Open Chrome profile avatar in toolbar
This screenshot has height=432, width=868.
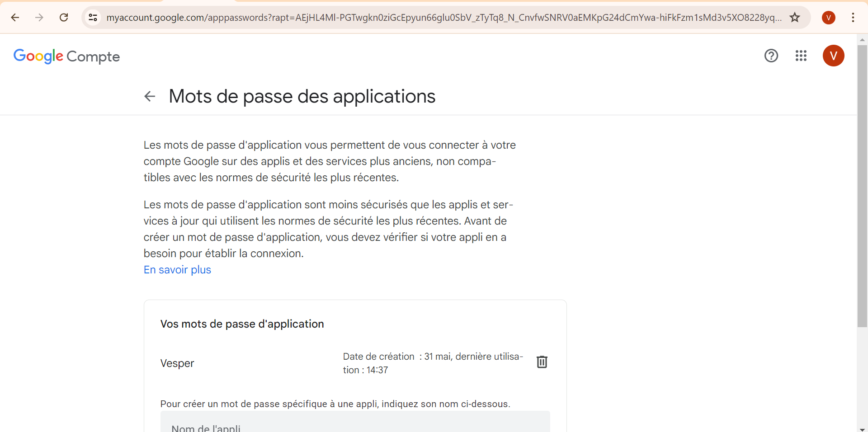828,18
